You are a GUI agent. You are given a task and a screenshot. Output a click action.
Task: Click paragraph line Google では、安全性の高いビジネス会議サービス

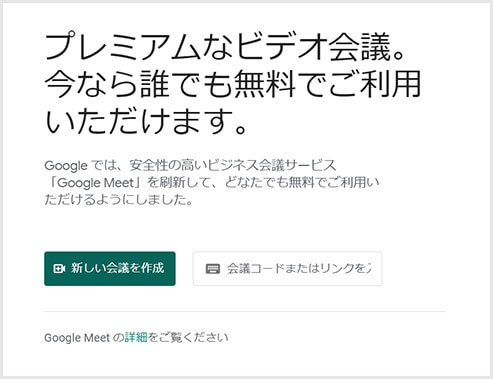190,165
